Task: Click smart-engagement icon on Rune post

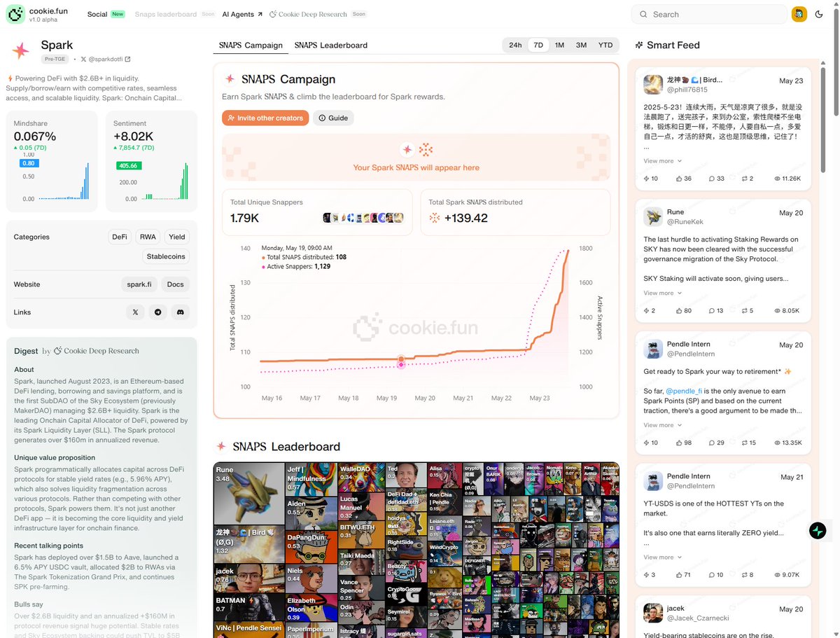Action: click(647, 311)
